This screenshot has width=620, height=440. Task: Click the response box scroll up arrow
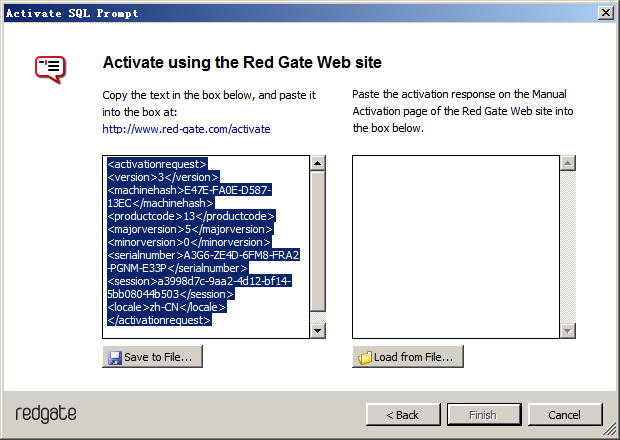[x=568, y=163]
